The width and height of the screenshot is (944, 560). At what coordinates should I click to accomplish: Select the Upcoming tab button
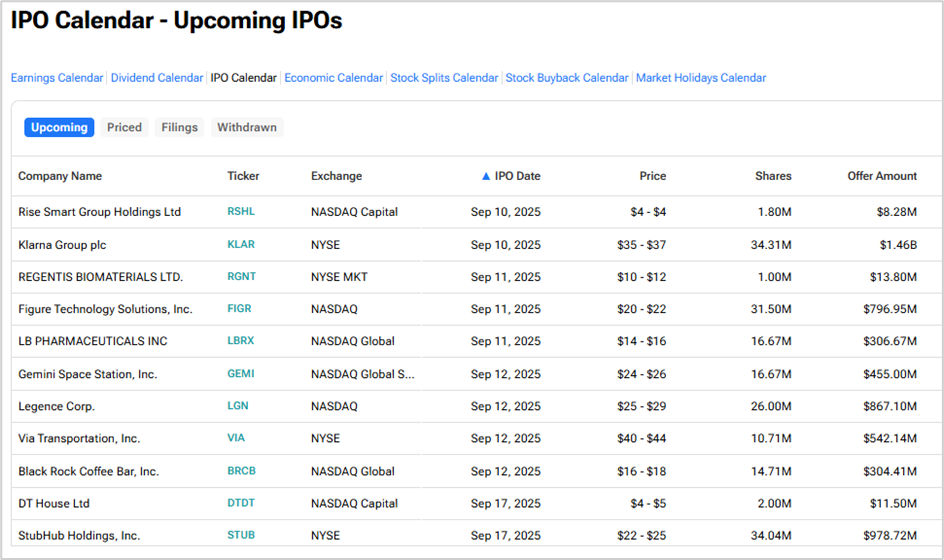click(x=59, y=128)
